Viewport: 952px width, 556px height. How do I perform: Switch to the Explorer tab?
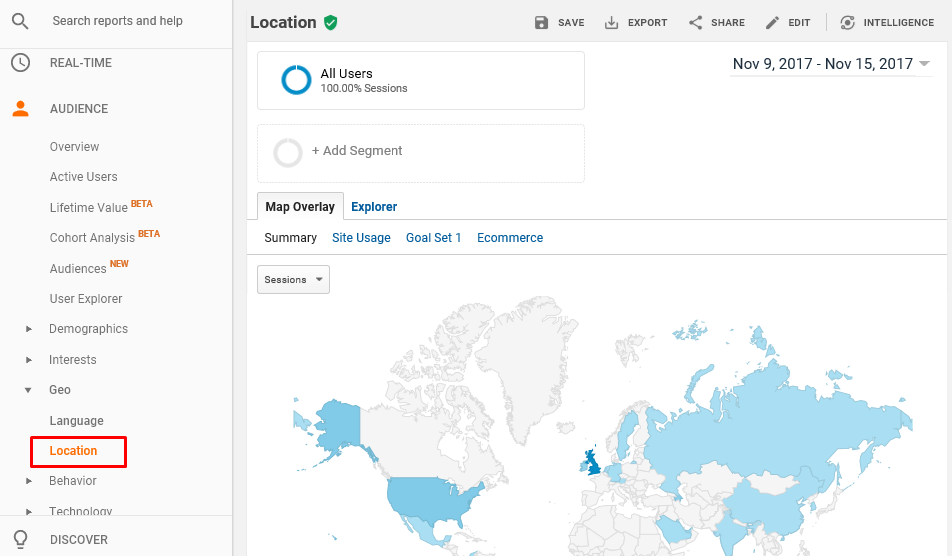point(374,207)
